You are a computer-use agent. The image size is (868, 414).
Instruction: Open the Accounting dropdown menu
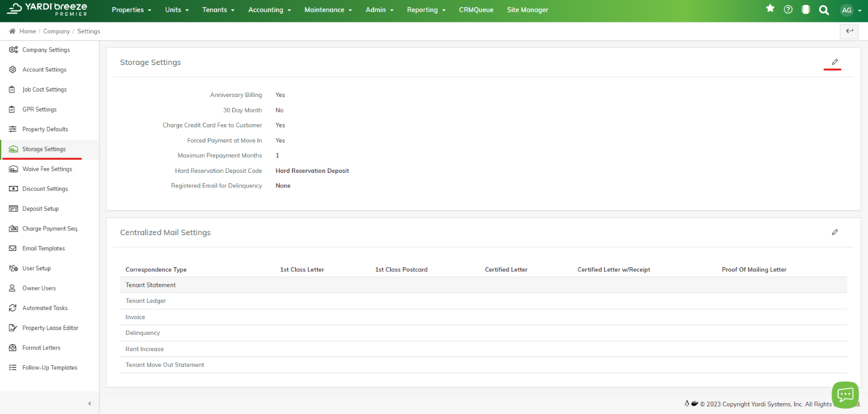(x=269, y=10)
